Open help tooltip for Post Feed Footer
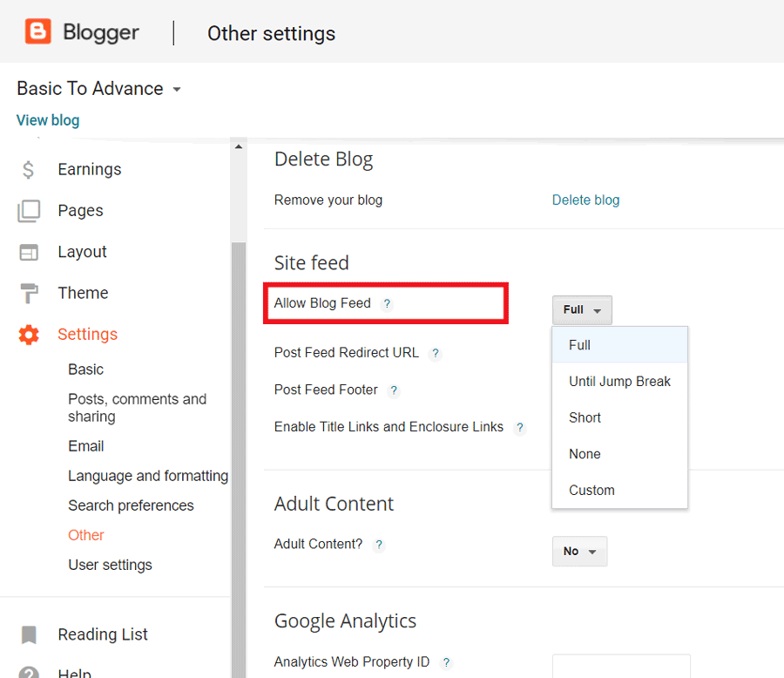The height and width of the screenshot is (678, 784). click(x=394, y=390)
